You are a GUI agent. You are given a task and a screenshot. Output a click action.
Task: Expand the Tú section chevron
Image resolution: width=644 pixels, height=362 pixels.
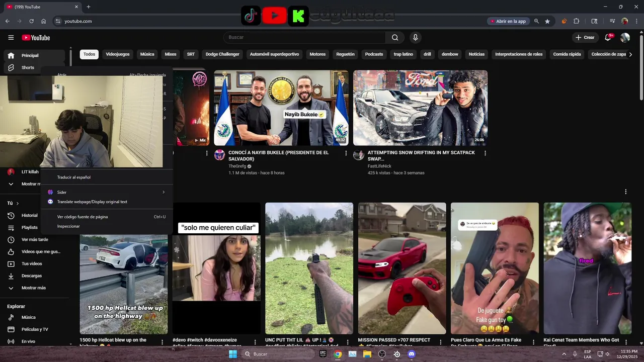click(x=17, y=203)
